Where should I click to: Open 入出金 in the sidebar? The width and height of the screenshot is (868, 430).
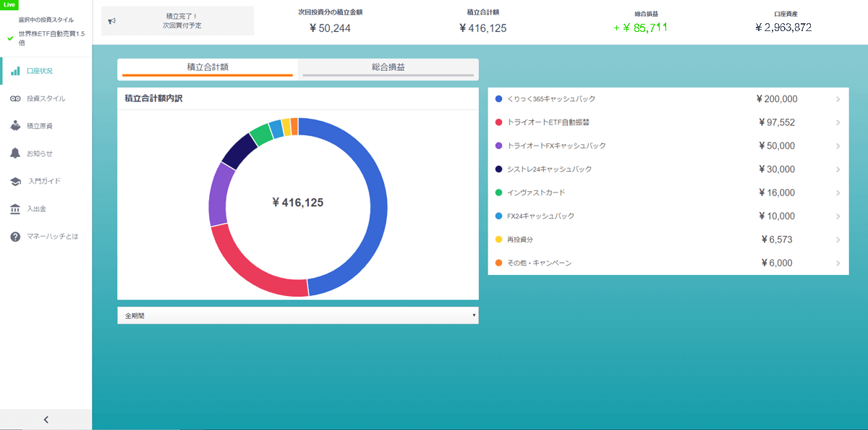click(46, 208)
